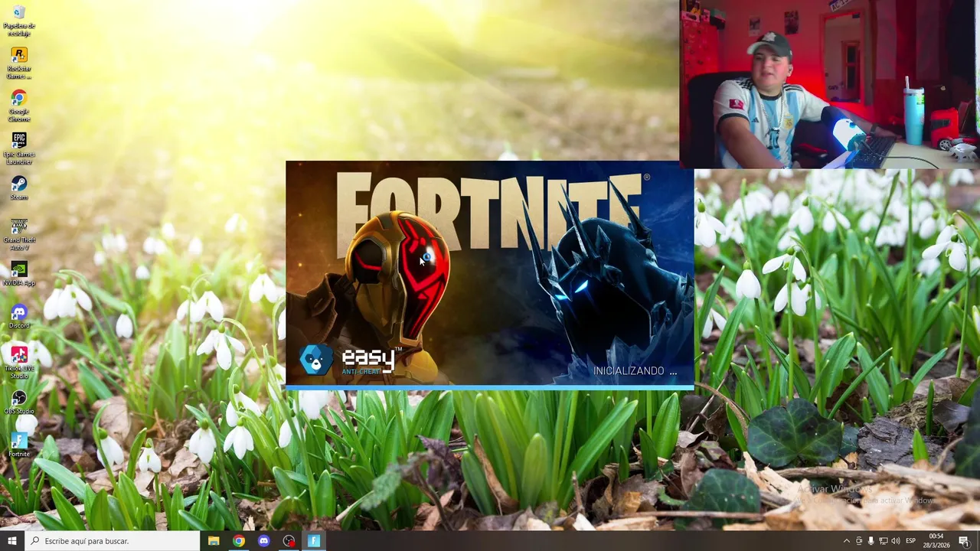Switch to OBS Studio in the taskbar

point(289,541)
